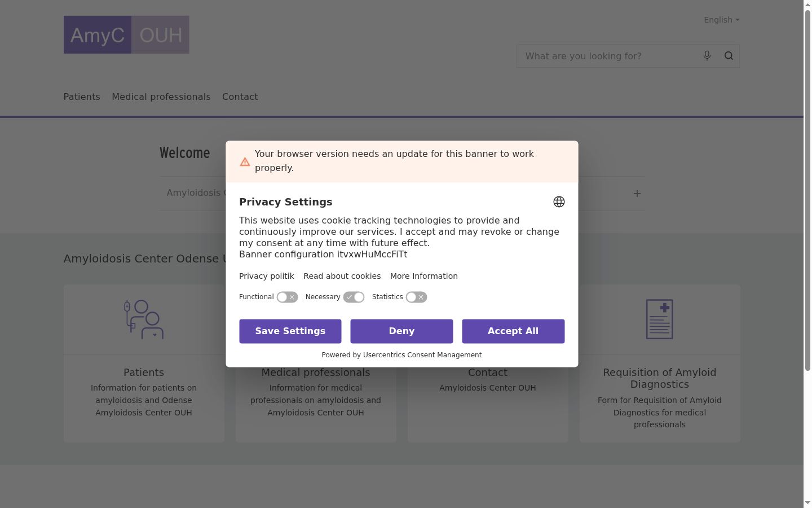812x508 pixels.
Task: Toggle the Necessary cookies switch
Action: [x=354, y=297]
